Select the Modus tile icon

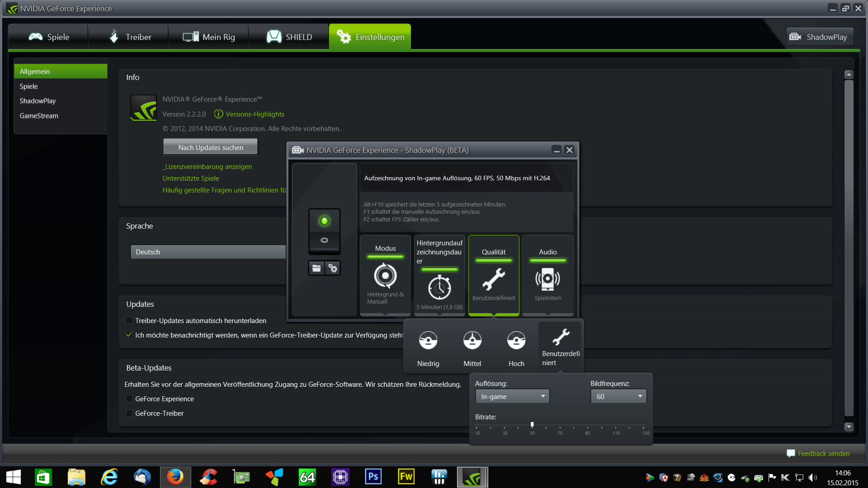pos(385,276)
